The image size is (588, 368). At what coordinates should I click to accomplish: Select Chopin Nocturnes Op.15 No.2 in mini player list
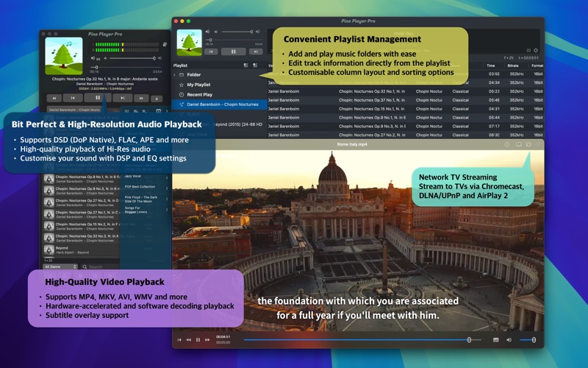point(82,227)
